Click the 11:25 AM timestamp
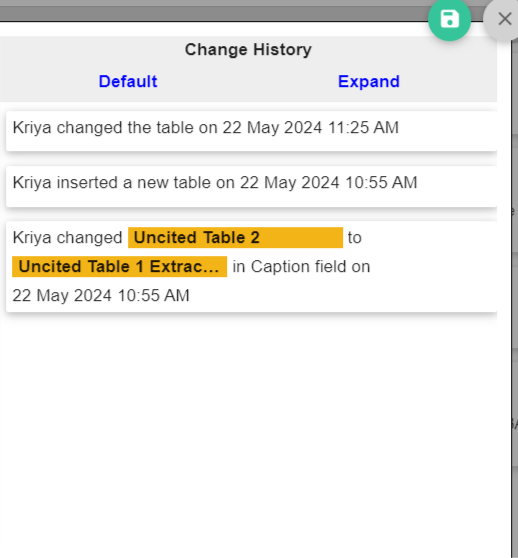This screenshot has width=518, height=558. coord(363,127)
